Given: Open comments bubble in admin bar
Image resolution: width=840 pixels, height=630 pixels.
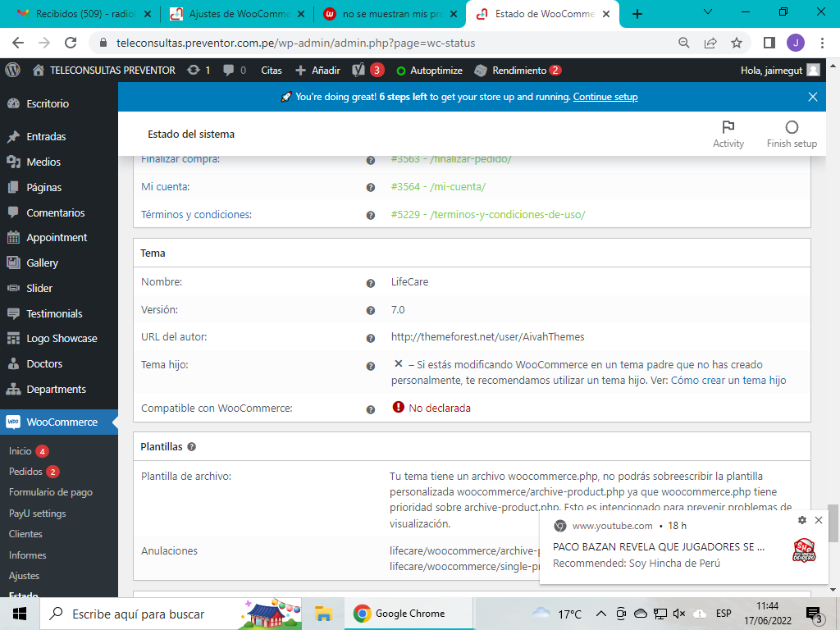Looking at the screenshot, I should [x=235, y=71].
